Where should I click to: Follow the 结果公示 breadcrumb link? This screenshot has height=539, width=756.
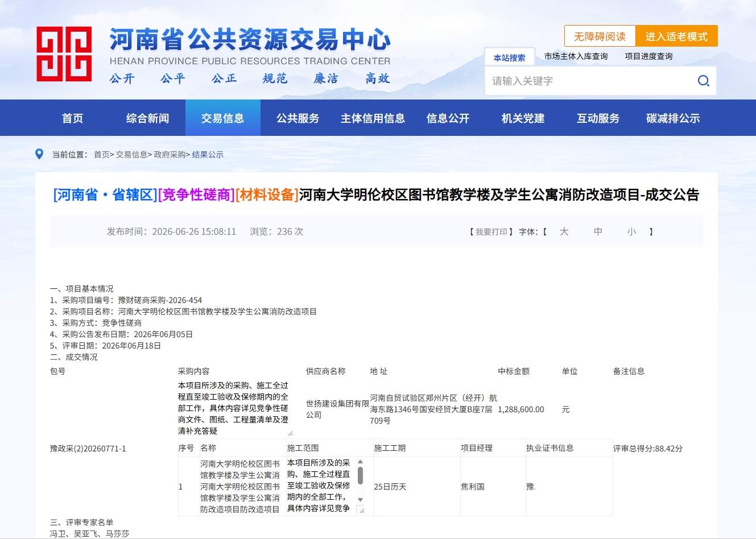click(x=208, y=155)
